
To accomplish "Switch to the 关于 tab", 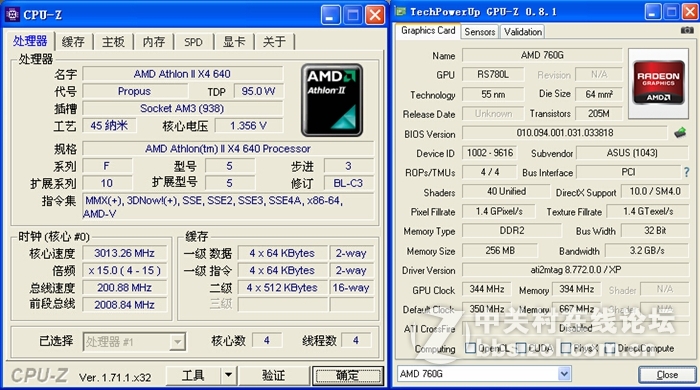I will tap(274, 42).
